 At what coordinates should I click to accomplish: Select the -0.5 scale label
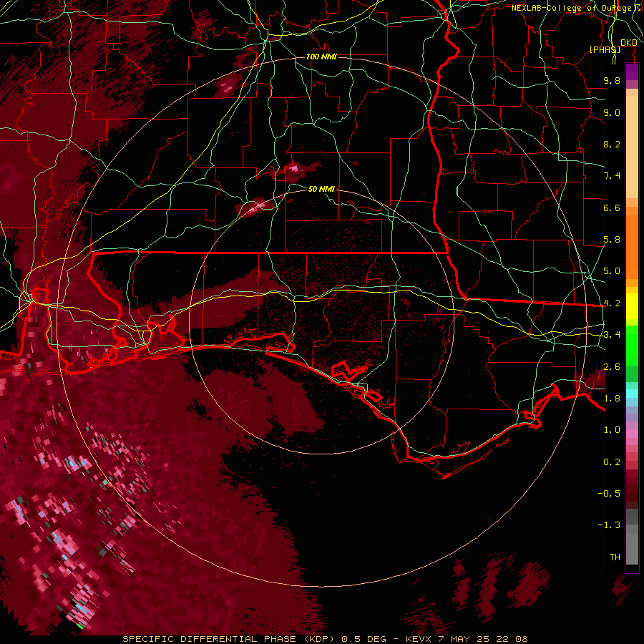(x=609, y=494)
